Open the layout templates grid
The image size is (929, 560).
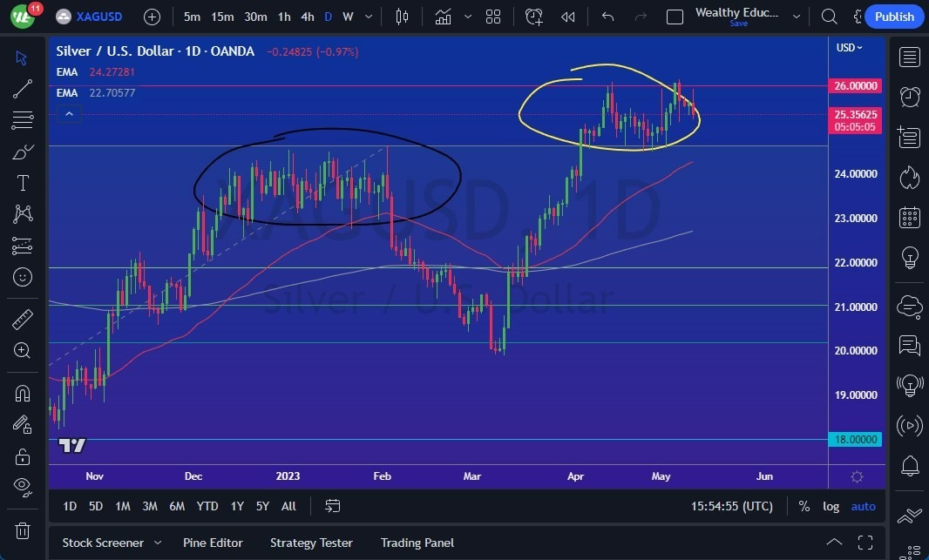pyautogui.click(x=493, y=17)
